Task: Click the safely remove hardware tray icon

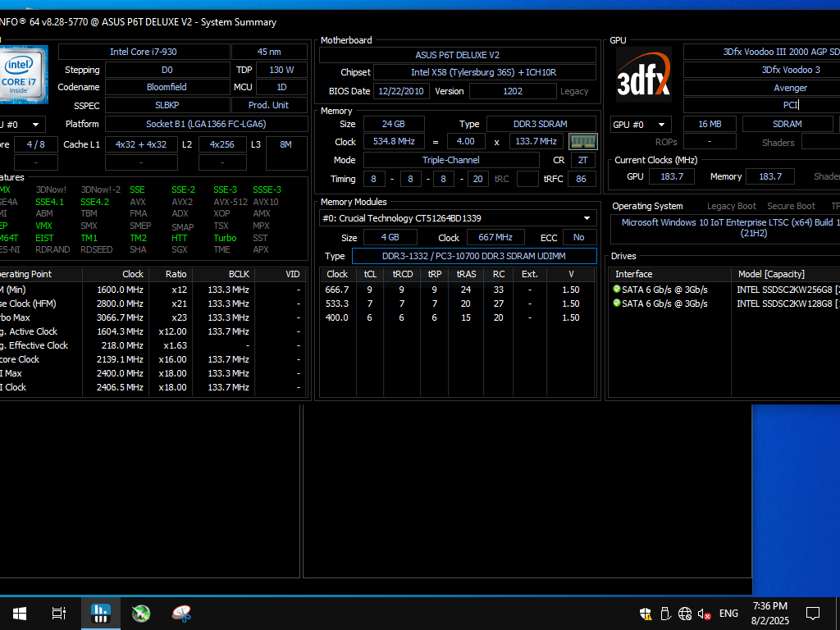Action: [665, 614]
